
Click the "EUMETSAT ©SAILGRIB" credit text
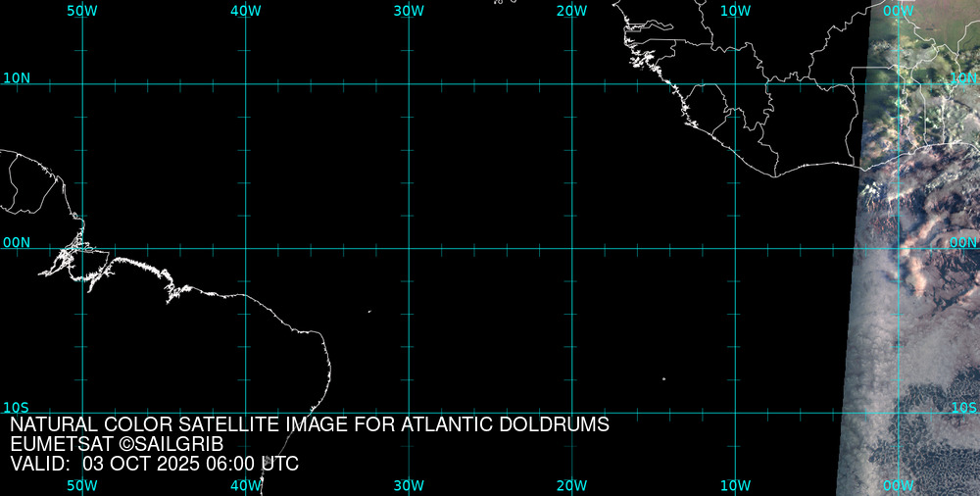point(117,445)
